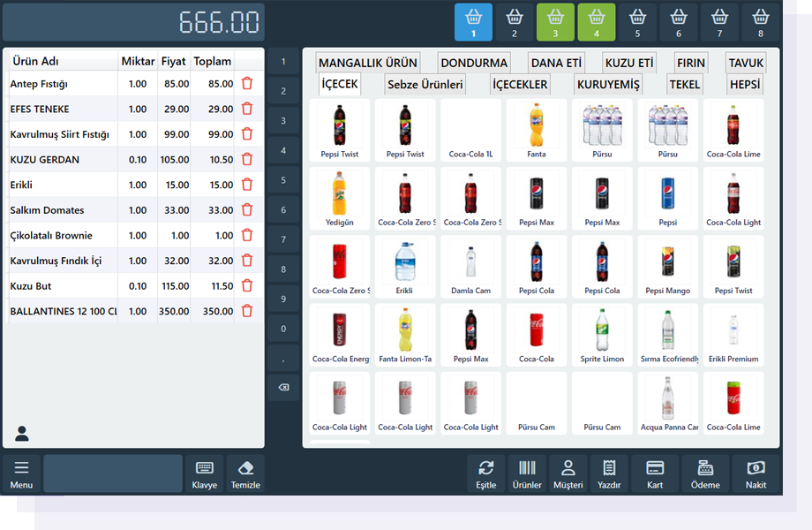Open basket 7
The image size is (812, 530).
pos(719,22)
